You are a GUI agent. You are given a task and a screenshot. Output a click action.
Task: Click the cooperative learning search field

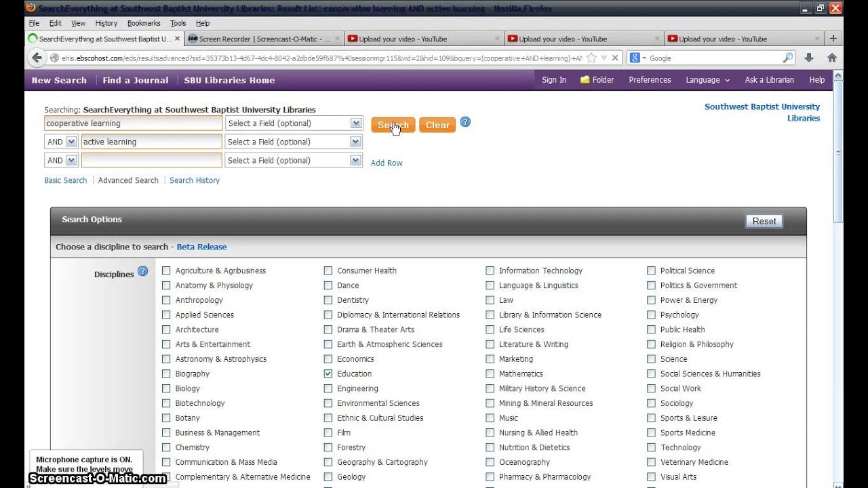tap(133, 123)
